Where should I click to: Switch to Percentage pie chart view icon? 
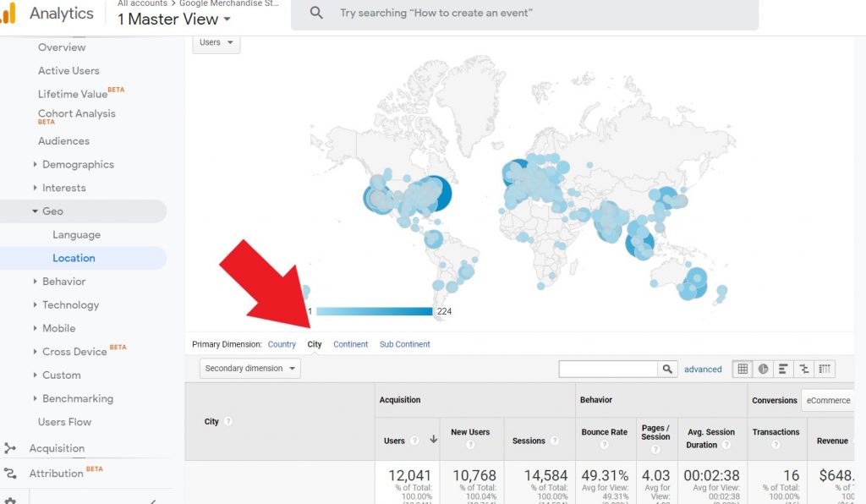[763, 369]
